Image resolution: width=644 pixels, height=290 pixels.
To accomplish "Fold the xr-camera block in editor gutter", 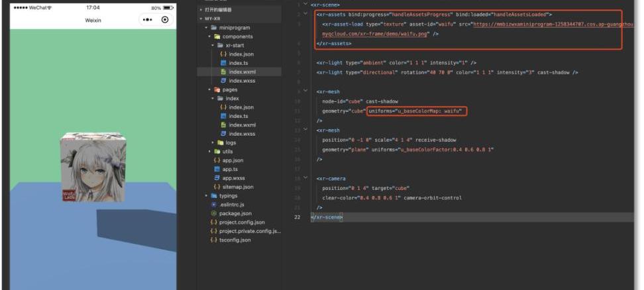I will 304,178.
